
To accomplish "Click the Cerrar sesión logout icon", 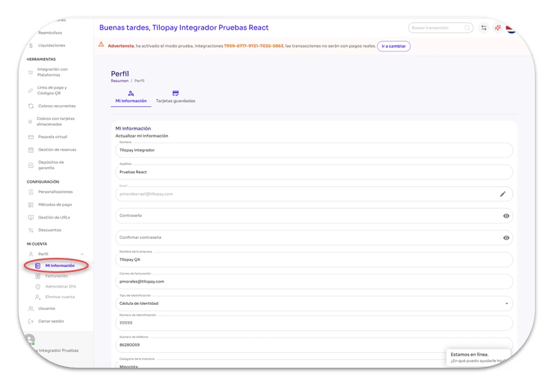I will coord(31,321).
